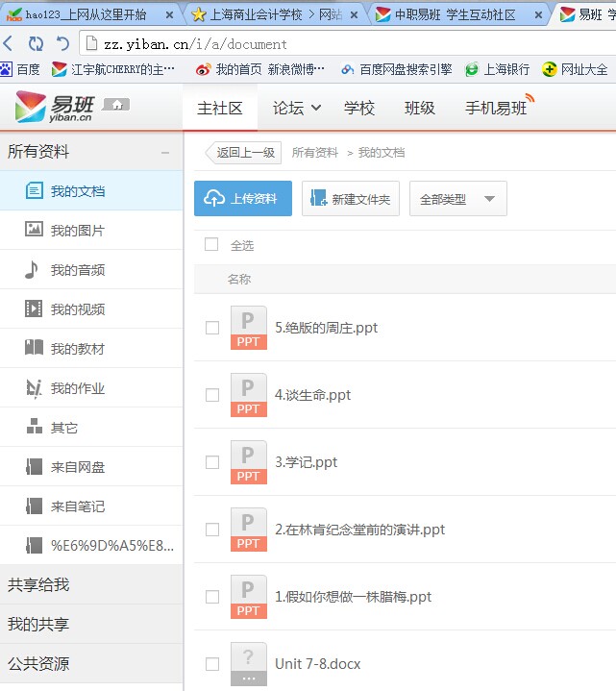Viewport: 616px width, 691px height.
Task: Click the home icon beside Yiban logo
Action: click(115, 104)
